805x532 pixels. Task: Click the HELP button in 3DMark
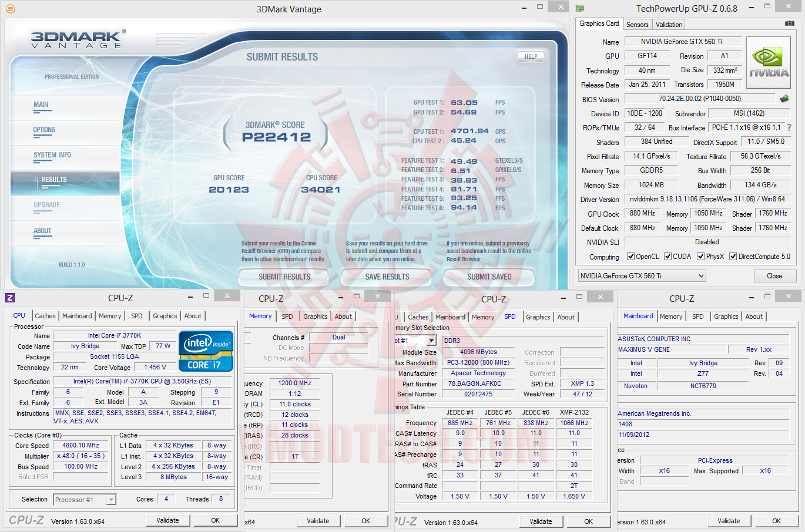[531, 56]
